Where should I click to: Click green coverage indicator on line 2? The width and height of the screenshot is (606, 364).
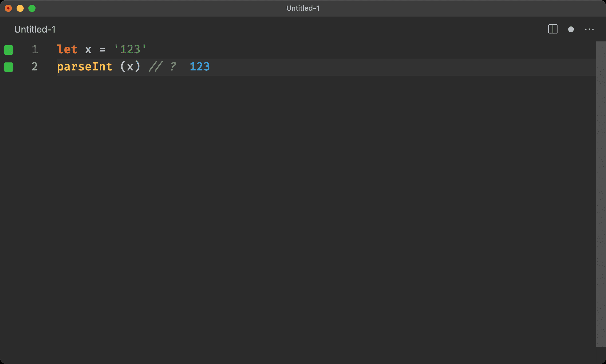[9, 67]
